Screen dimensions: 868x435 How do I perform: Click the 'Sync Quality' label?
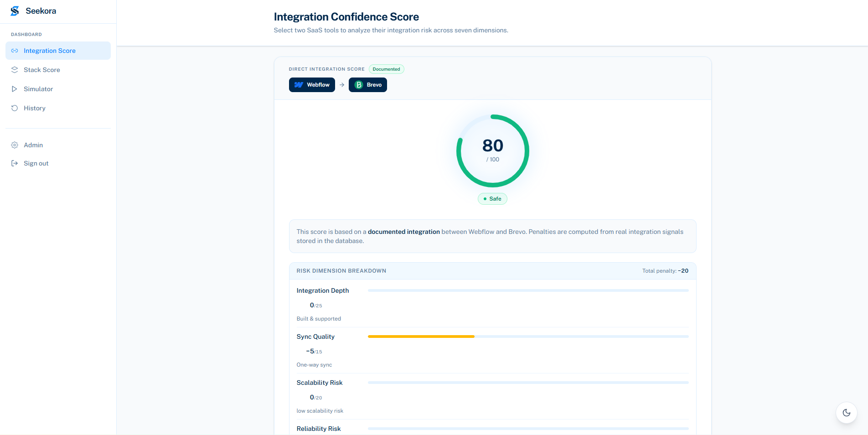tap(315, 337)
